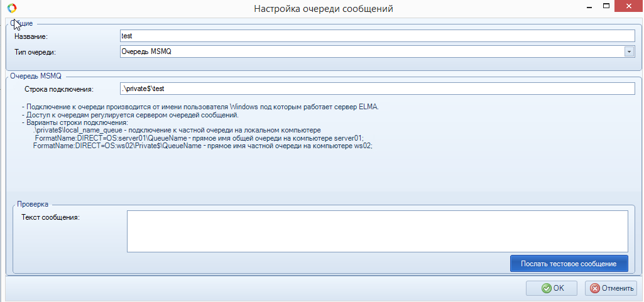Click the ELMA app icon in title bar
Image resolution: width=644 pixels, height=302 pixels.
click(x=11, y=8)
